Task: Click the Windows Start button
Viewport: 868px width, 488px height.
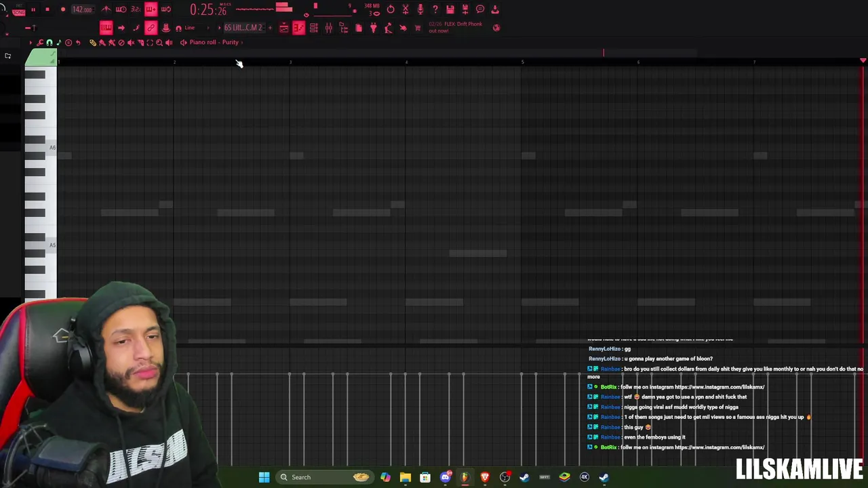Action: [264, 477]
